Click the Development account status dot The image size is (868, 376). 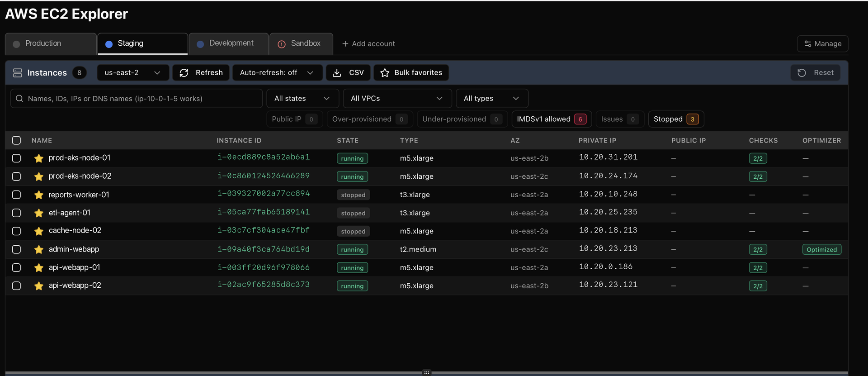[200, 44]
